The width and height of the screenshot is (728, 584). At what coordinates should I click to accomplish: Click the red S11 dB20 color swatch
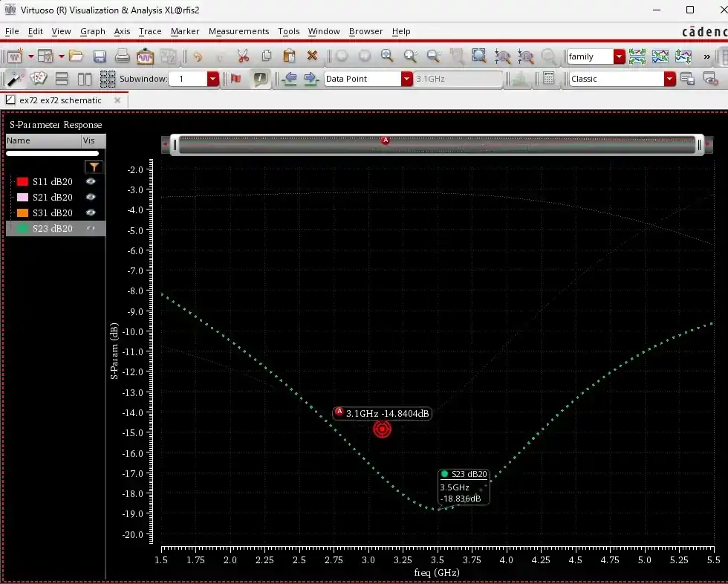tap(22, 181)
